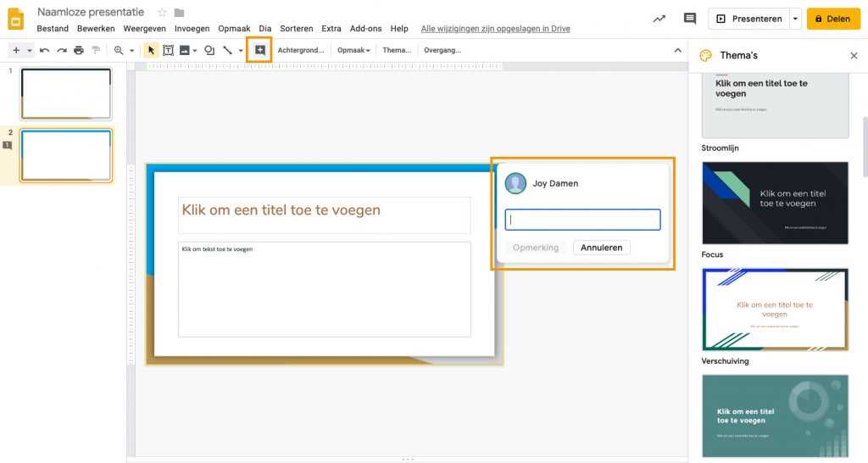Select the teal theme at bottom of panel
This screenshot has width=868, height=463.
(x=775, y=416)
